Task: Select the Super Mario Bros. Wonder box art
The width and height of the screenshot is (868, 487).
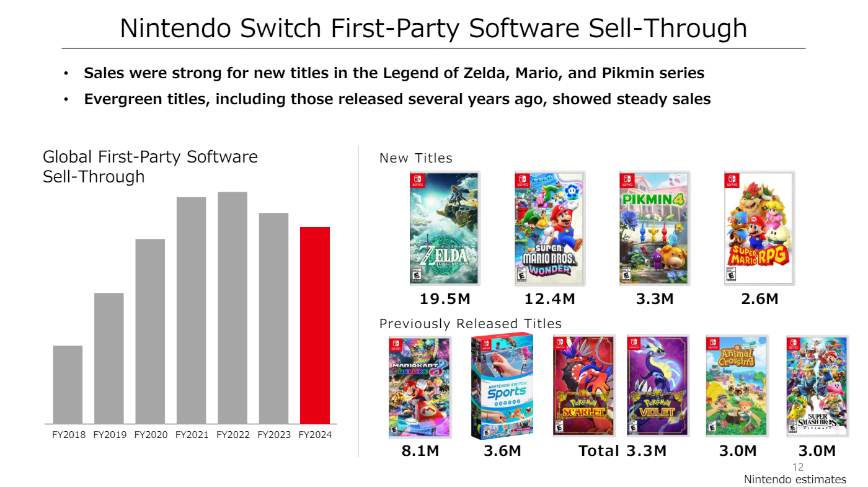Action: tap(549, 228)
